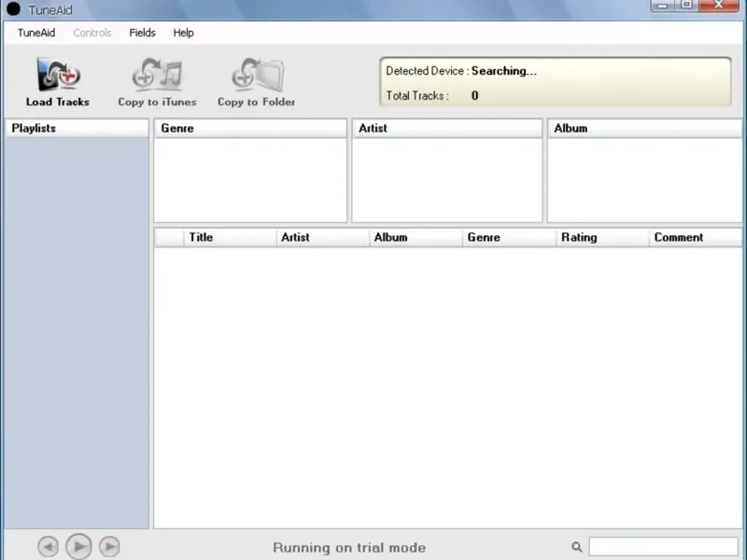Sort track list by Album column

[416, 237]
